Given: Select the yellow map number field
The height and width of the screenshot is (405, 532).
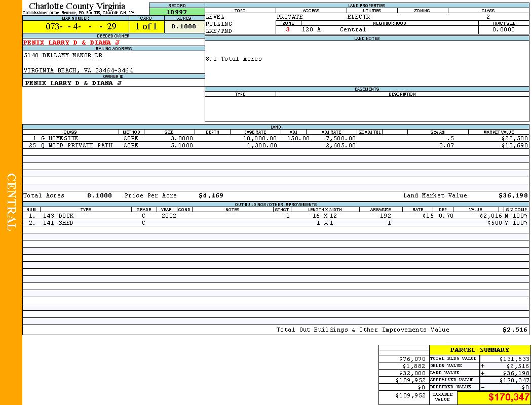Looking at the screenshot, I should pyautogui.click(x=75, y=27).
